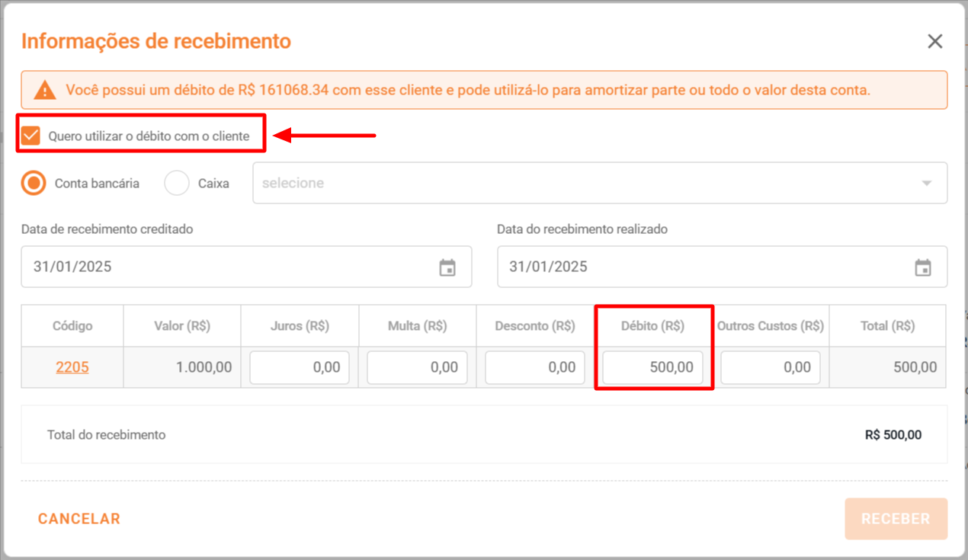Click the warning triangle alert icon
The height and width of the screenshot is (560, 968).
click(45, 91)
